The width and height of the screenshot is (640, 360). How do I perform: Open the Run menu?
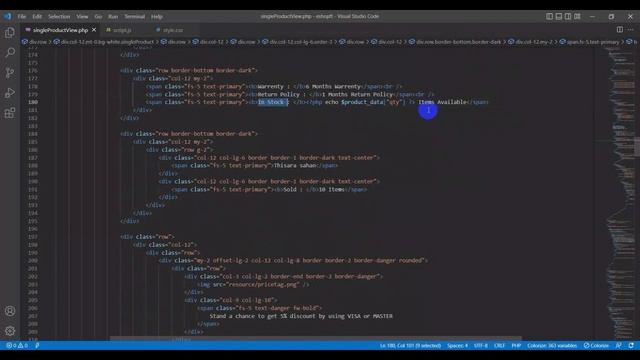[x=113, y=16]
